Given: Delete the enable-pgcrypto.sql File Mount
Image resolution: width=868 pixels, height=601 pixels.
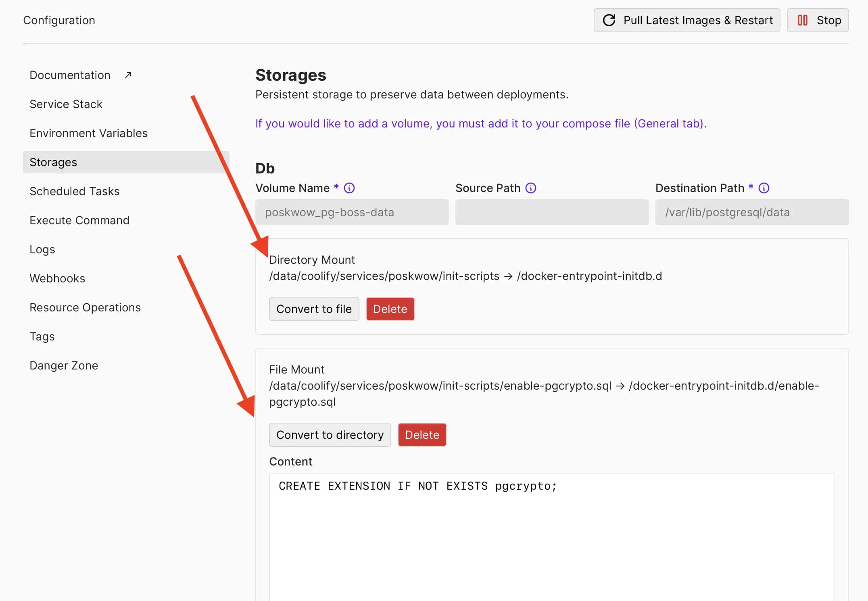Looking at the screenshot, I should click(x=421, y=435).
